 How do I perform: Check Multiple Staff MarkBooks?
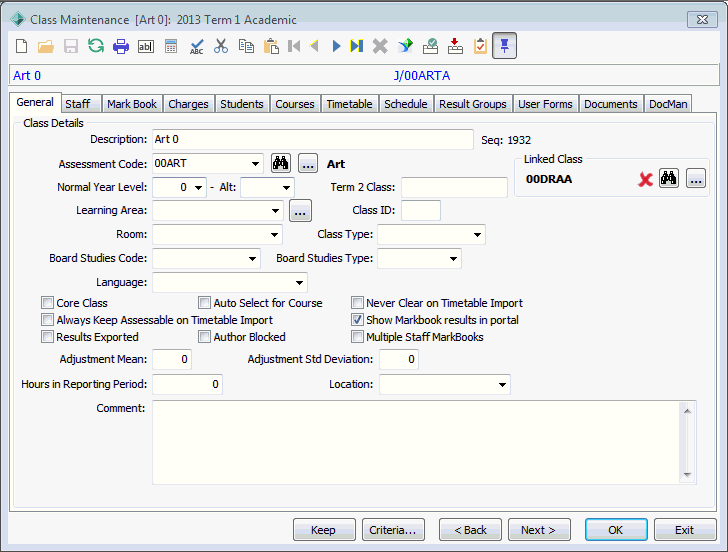pyautogui.click(x=357, y=337)
